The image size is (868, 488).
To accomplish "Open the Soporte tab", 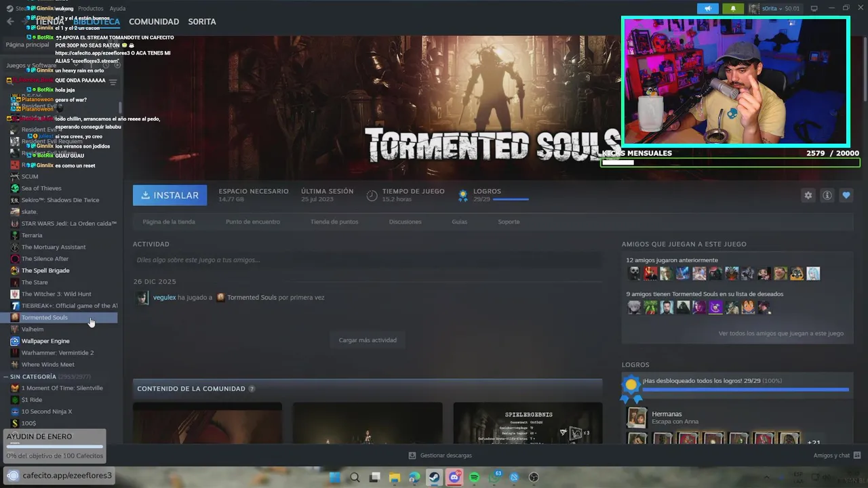I will [x=509, y=222].
